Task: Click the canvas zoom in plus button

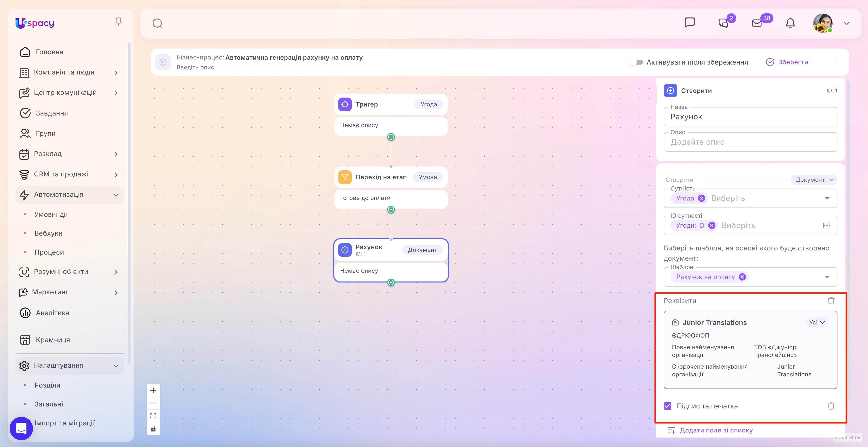Action: [153, 390]
